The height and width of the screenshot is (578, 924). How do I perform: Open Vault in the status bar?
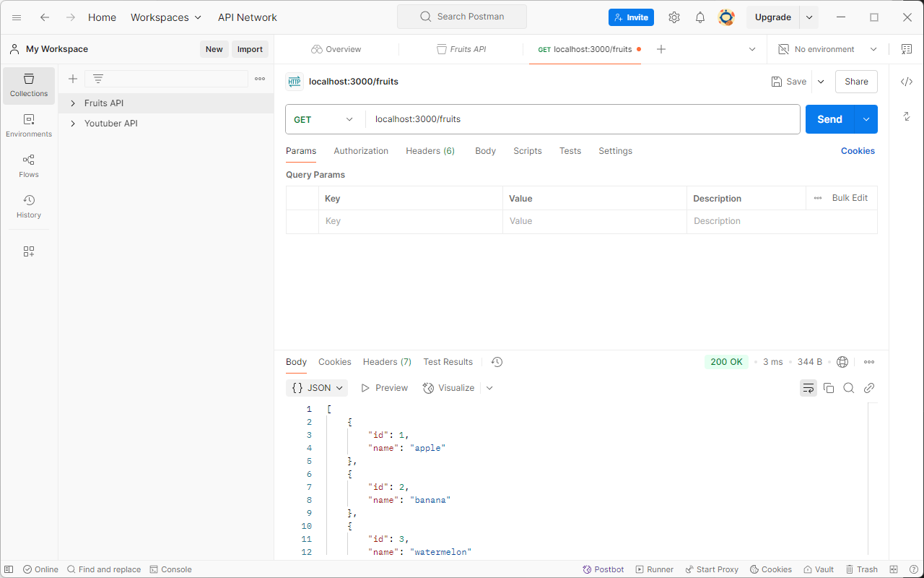[x=819, y=569]
